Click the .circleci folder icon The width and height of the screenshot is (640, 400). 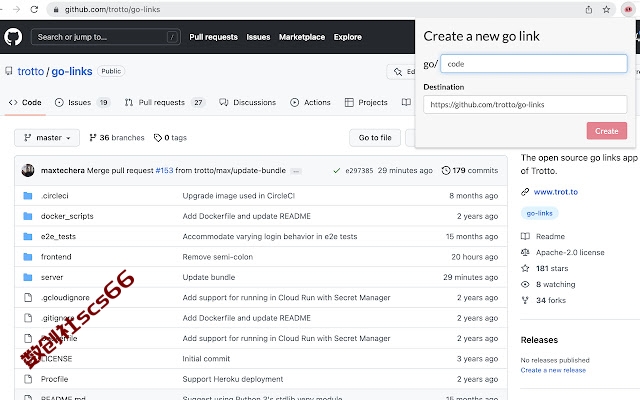(x=28, y=196)
